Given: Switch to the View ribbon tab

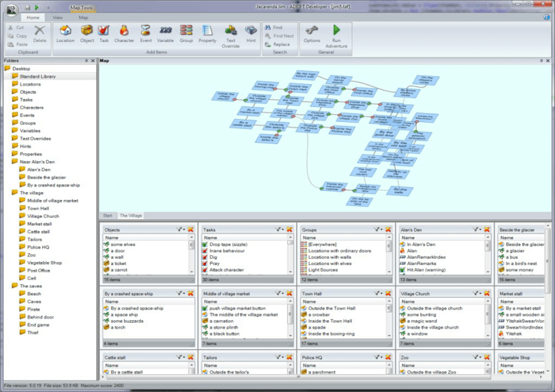Looking at the screenshot, I should (58, 16).
